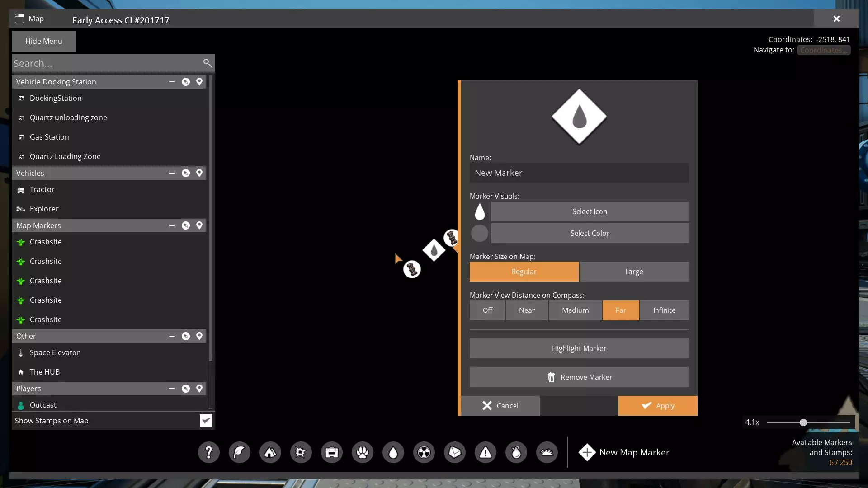Select the Space Elevator entry
The height and width of the screenshot is (488, 868).
click(x=55, y=352)
